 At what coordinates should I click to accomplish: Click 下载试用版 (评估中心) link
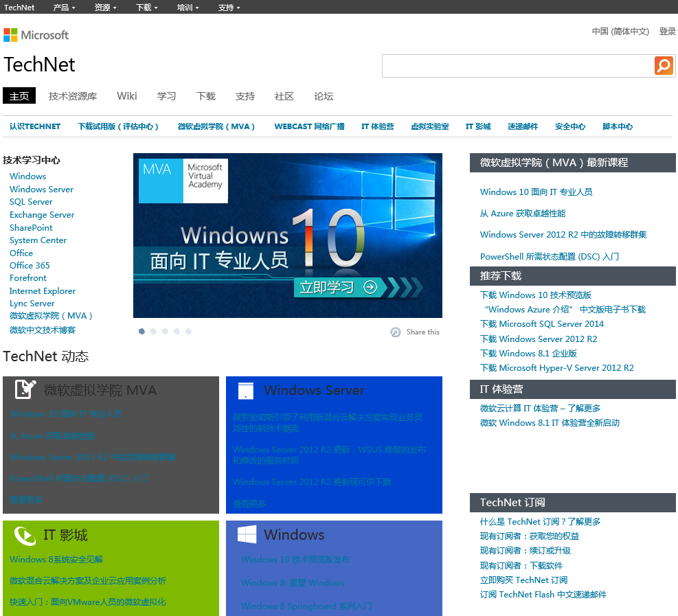click(118, 126)
